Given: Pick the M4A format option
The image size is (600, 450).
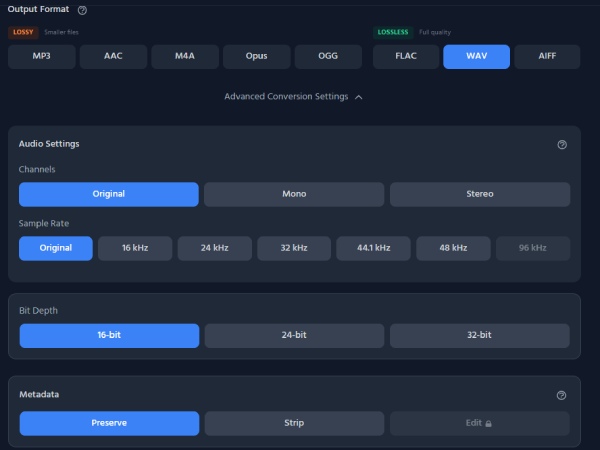Looking at the screenshot, I should point(185,57).
